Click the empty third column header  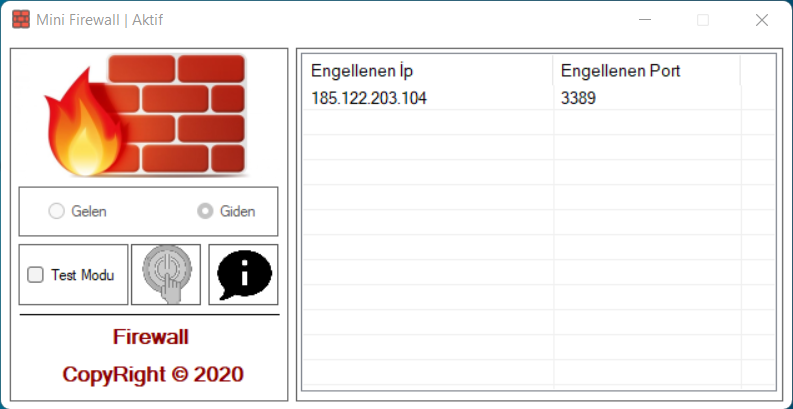pos(758,71)
